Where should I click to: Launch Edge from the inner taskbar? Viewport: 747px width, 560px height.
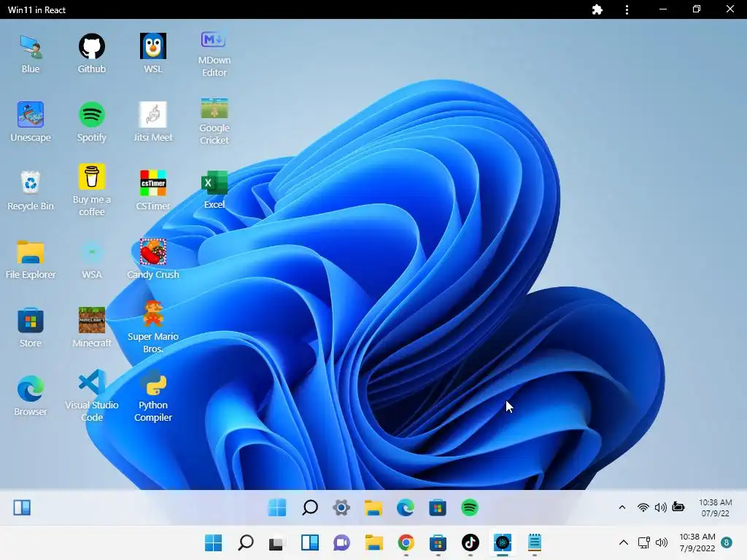(406, 507)
